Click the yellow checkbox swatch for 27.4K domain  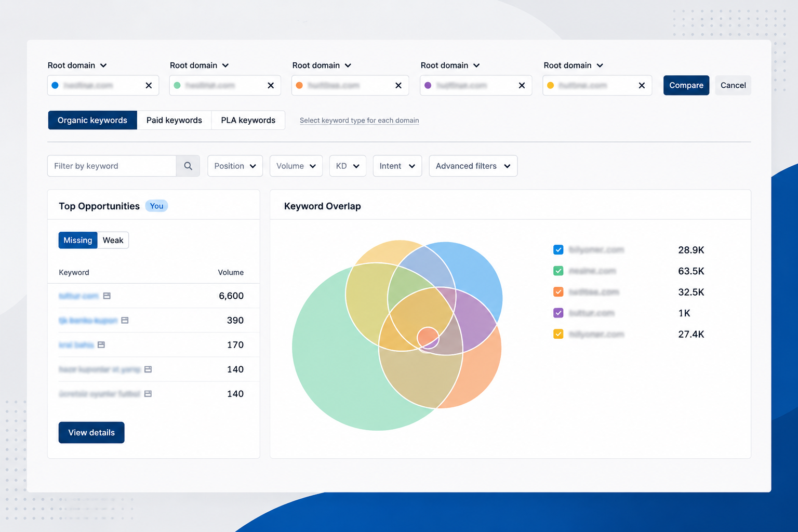tap(558, 334)
